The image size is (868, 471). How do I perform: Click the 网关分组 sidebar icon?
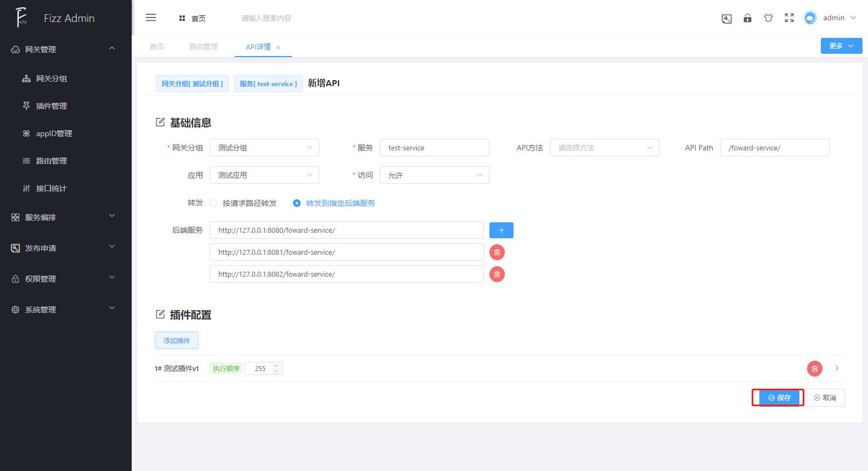point(26,78)
